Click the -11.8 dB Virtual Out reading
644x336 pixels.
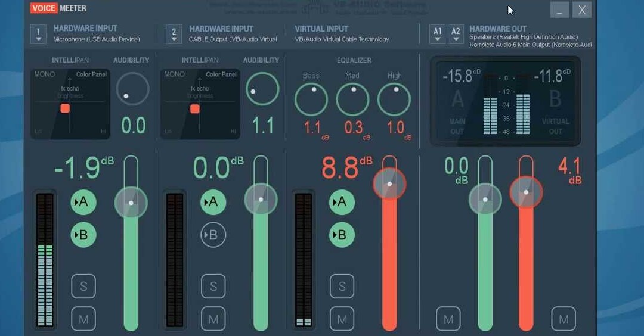pyautogui.click(x=552, y=76)
